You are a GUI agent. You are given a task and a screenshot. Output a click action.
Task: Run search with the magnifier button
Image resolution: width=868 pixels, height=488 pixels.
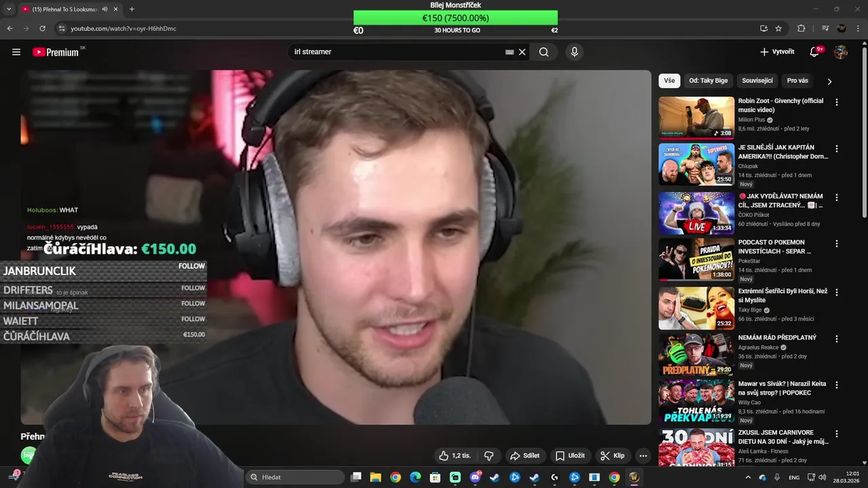click(544, 52)
